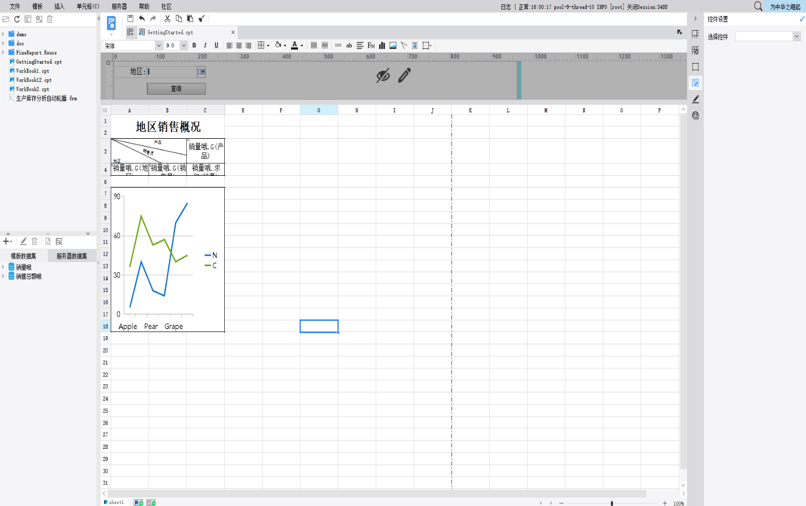Open the 单元格 menu
This screenshot has width=806, height=506.
(88, 6)
